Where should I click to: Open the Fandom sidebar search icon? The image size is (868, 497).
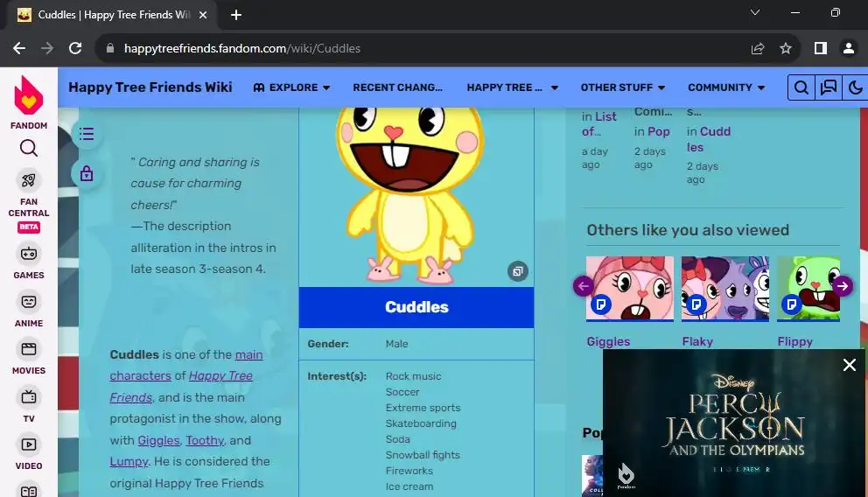click(x=29, y=149)
